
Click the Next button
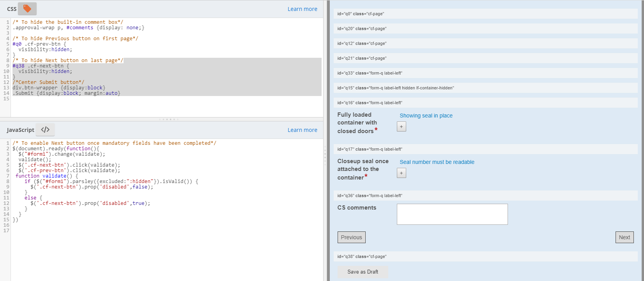[x=624, y=237]
